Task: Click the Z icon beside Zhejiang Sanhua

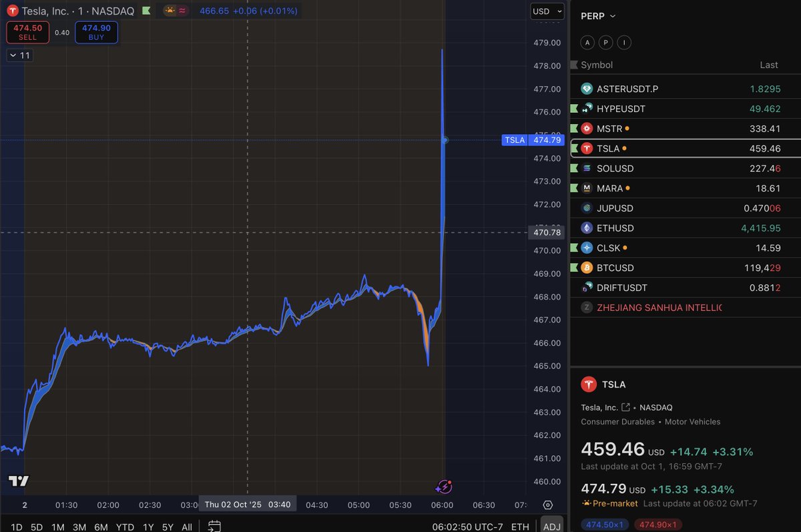Action: coord(587,308)
